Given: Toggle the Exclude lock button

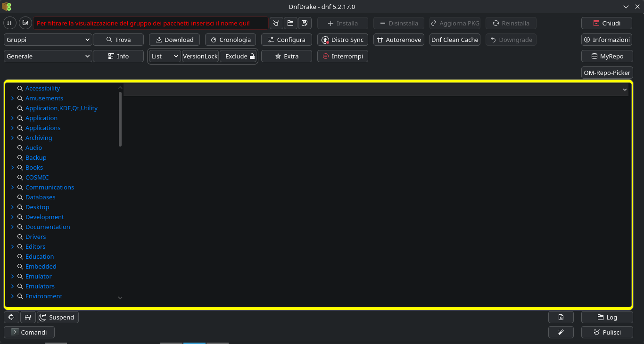Looking at the screenshot, I should pos(239,56).
